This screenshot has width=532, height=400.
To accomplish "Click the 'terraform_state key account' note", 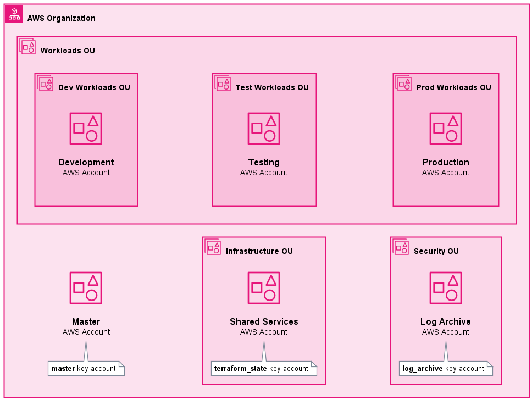I will 264,369.
